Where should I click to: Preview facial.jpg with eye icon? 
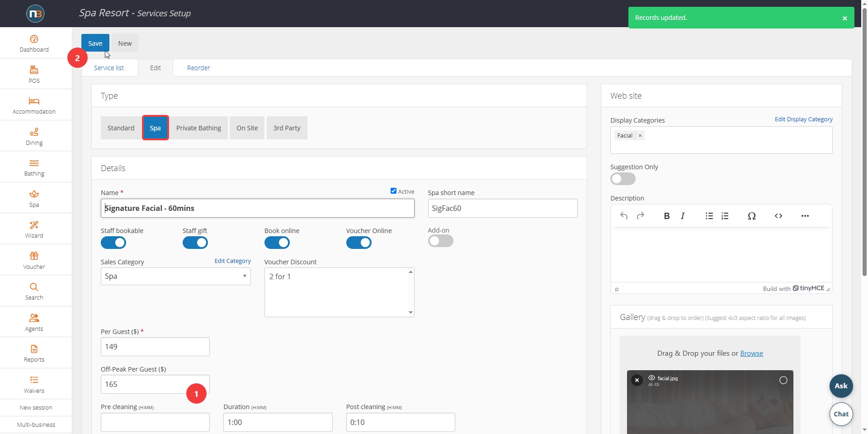[x=651, y=378]
